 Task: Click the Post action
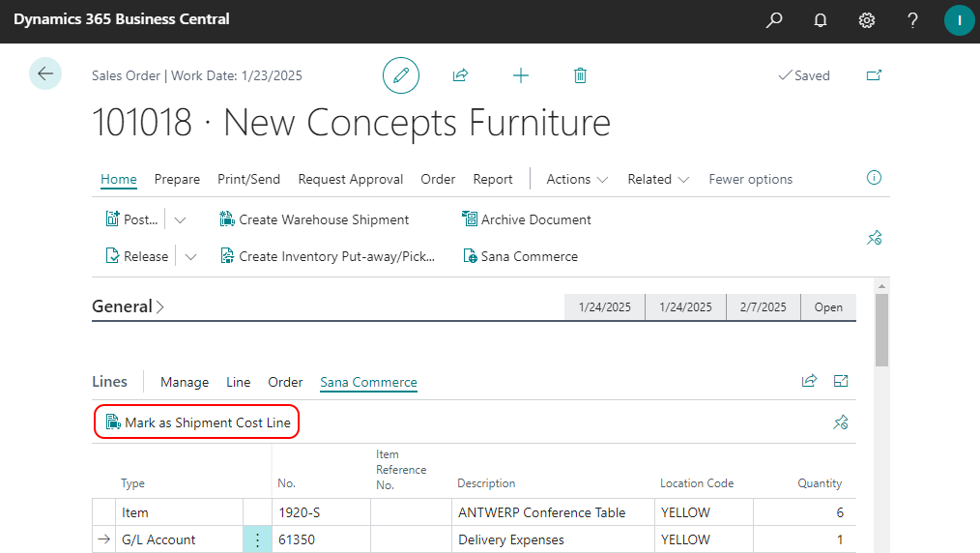point(131,219)
